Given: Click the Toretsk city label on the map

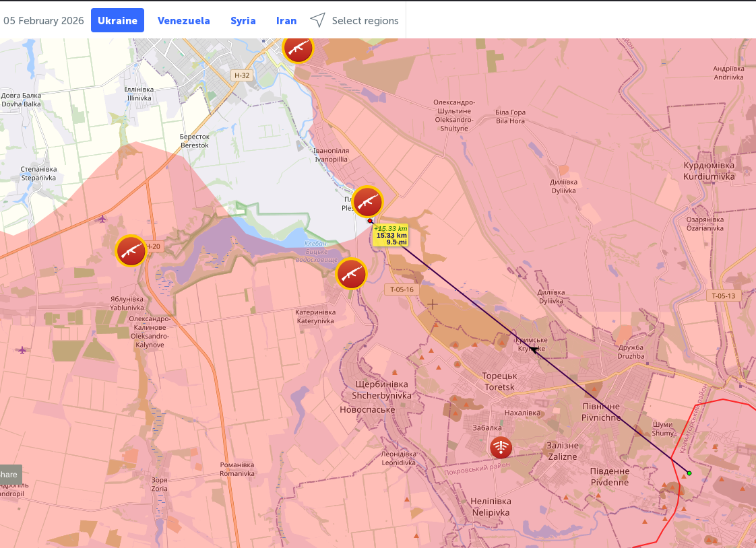Looking at the screenshot, I should pyautogui.click(x=499, y=381).
